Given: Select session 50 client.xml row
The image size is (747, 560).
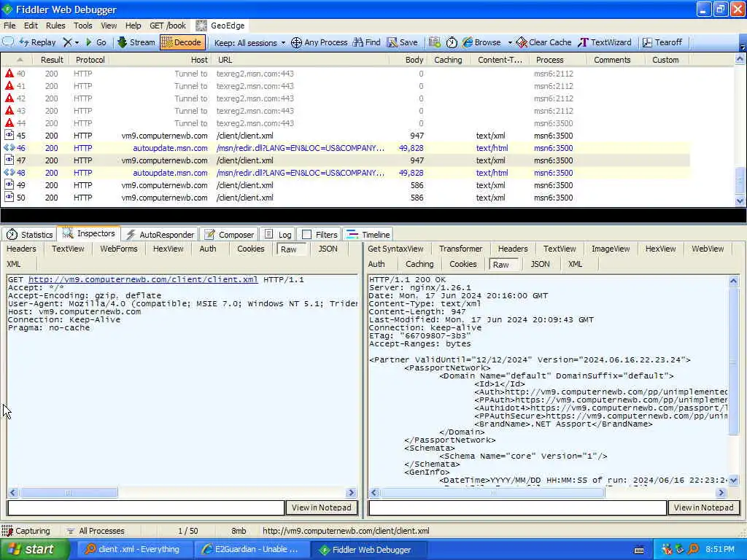Looking at the screenshot, I should coord(345,198).
